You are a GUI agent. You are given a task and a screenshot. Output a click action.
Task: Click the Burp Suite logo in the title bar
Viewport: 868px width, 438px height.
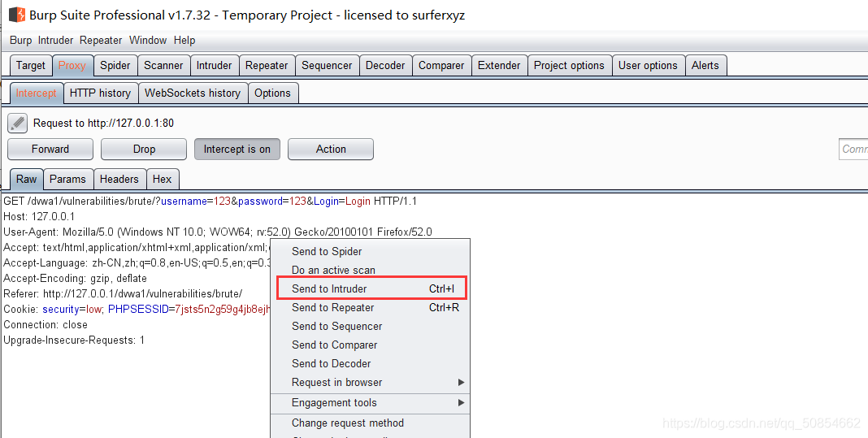coord(16,15)
